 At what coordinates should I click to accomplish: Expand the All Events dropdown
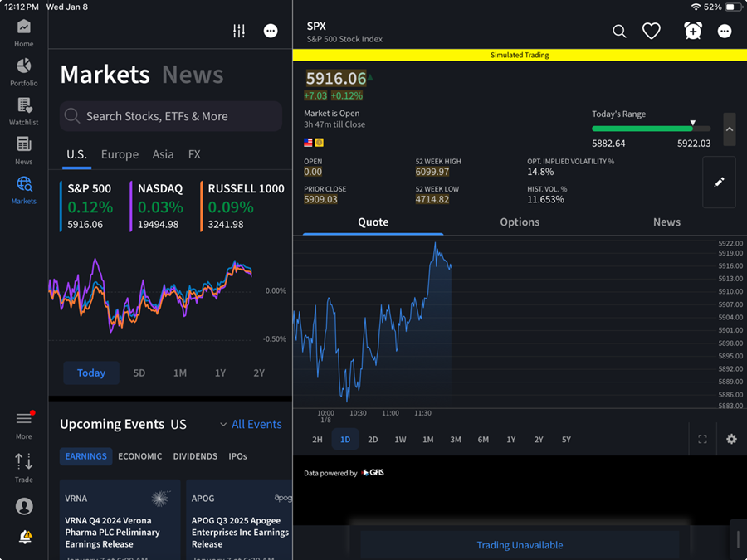point(251,424)
